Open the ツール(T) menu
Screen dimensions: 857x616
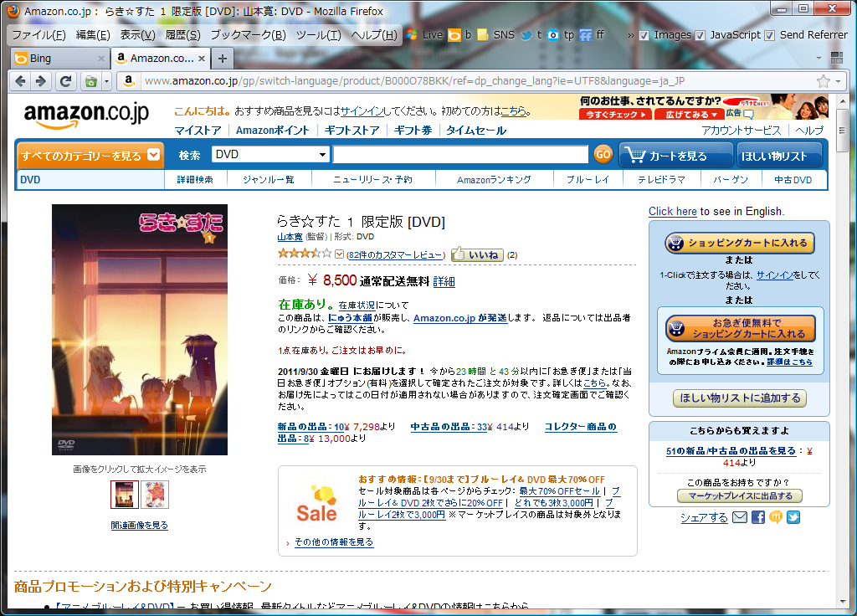[318, 35]
